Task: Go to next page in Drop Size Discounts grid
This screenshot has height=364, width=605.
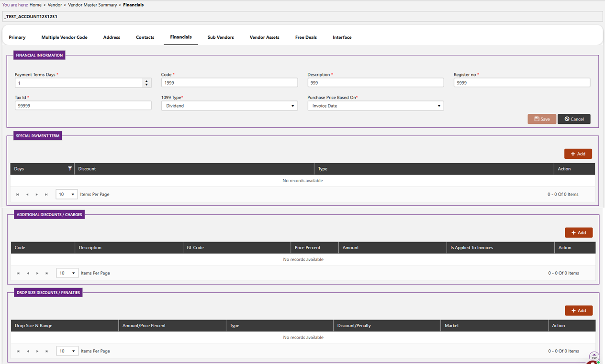Action: [37, 351]
